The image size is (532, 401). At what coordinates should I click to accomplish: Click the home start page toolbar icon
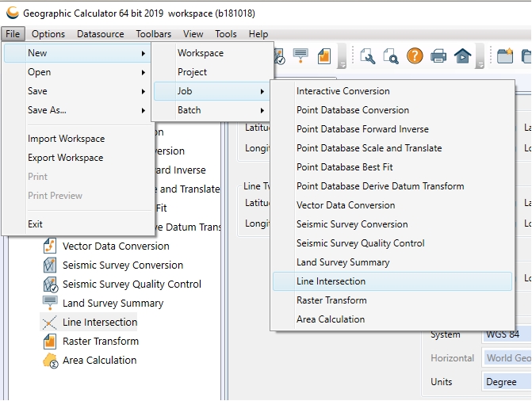(x=462, y=56)
